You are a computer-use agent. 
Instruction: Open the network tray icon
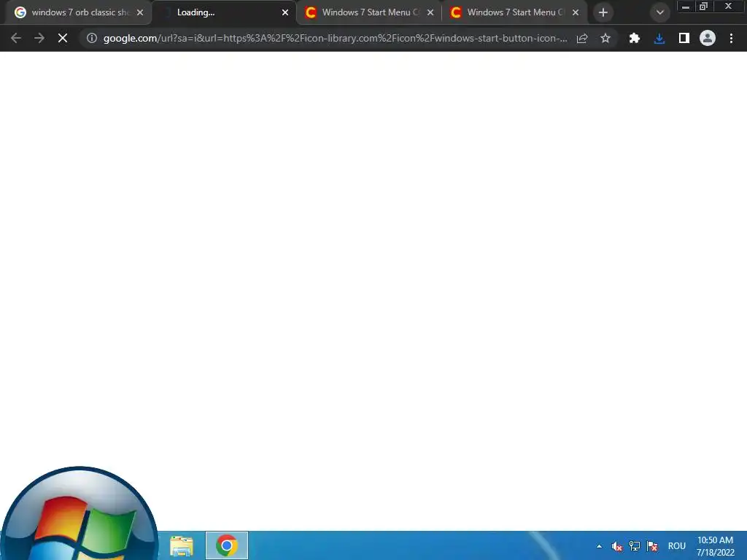pos(634,546)
